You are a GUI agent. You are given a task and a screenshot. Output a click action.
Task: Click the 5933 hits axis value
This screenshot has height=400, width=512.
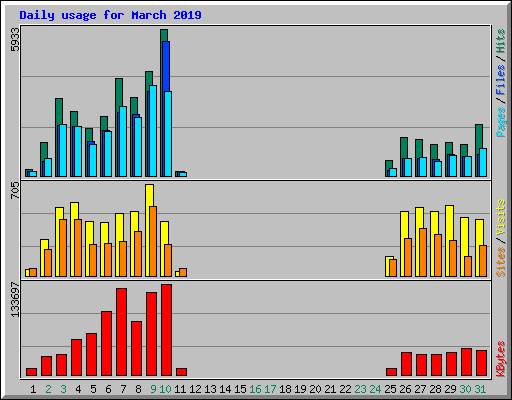(15, 39)
